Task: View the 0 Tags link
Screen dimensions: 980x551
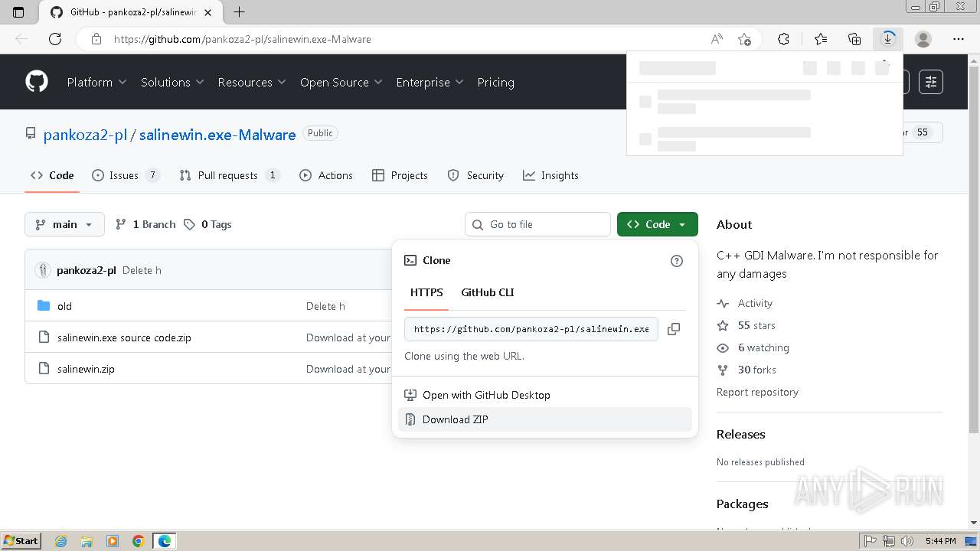Action: tap(207, 224)
